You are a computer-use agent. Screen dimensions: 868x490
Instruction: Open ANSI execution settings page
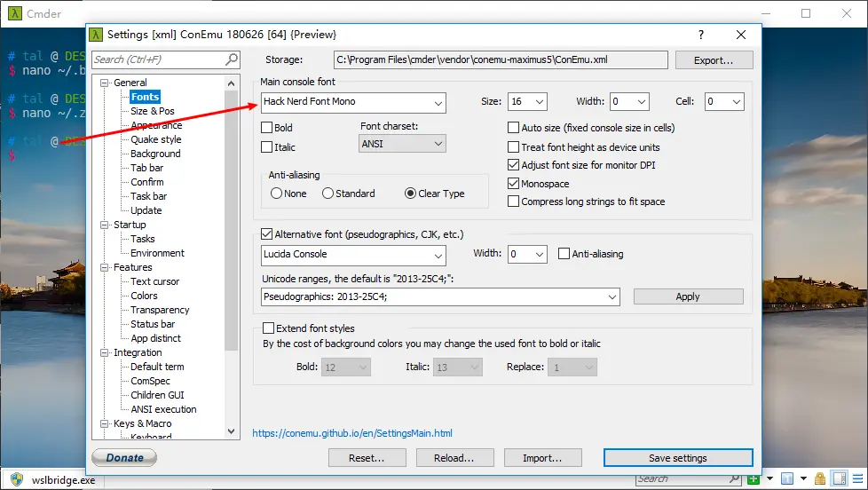(163, 410)
